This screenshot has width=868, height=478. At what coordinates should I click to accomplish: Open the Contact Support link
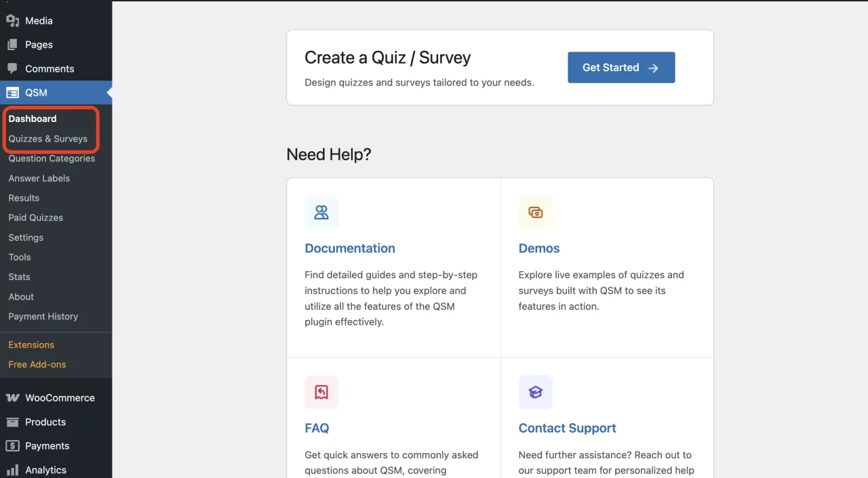[568, 429]
